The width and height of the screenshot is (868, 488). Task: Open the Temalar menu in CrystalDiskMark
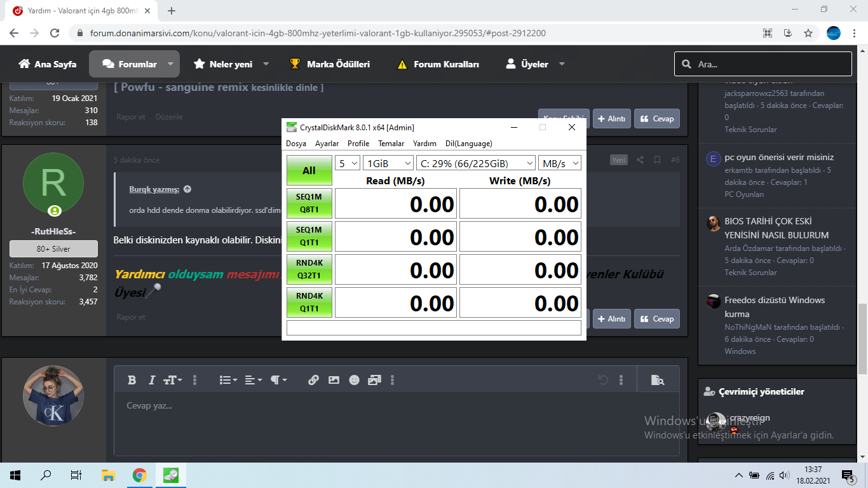[391, 144]
